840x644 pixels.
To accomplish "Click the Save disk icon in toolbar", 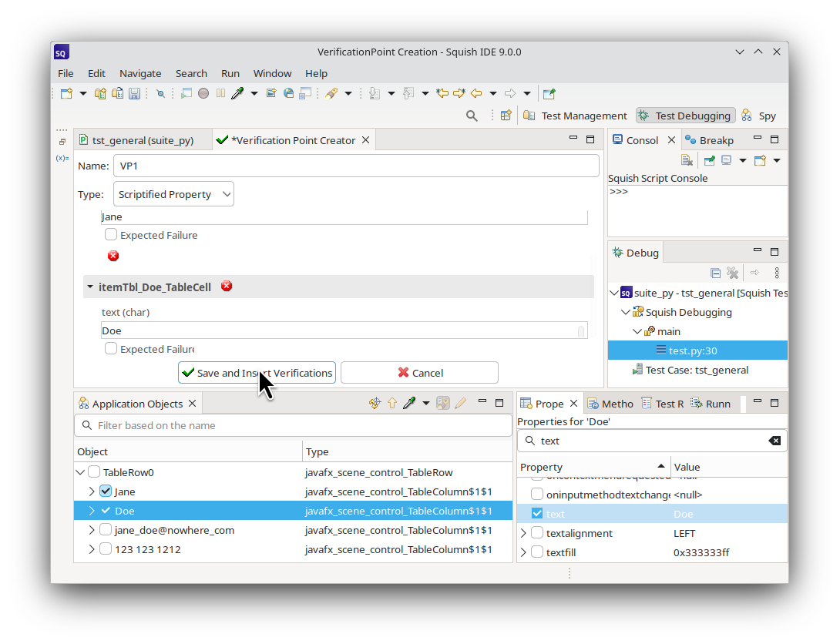I will point(134,93).
